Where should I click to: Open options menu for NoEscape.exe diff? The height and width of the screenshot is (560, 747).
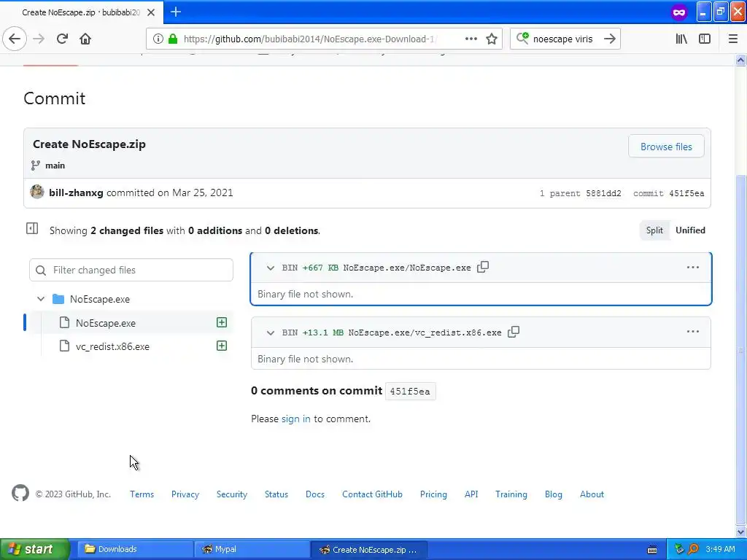[693, 267]
